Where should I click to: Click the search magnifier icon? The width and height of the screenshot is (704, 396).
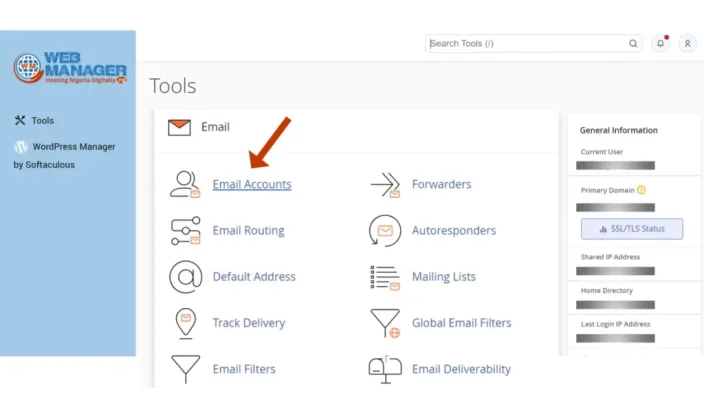(633, 44)
